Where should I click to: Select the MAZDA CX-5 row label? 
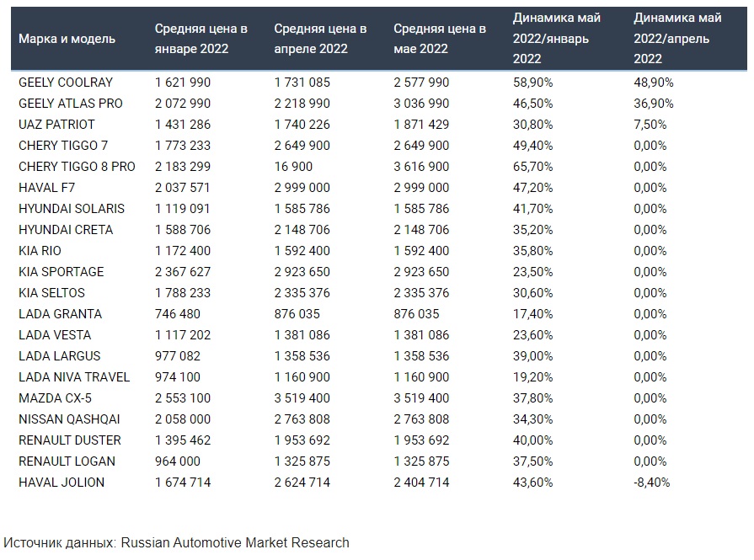pyautogui.click(x=57, y=398)
